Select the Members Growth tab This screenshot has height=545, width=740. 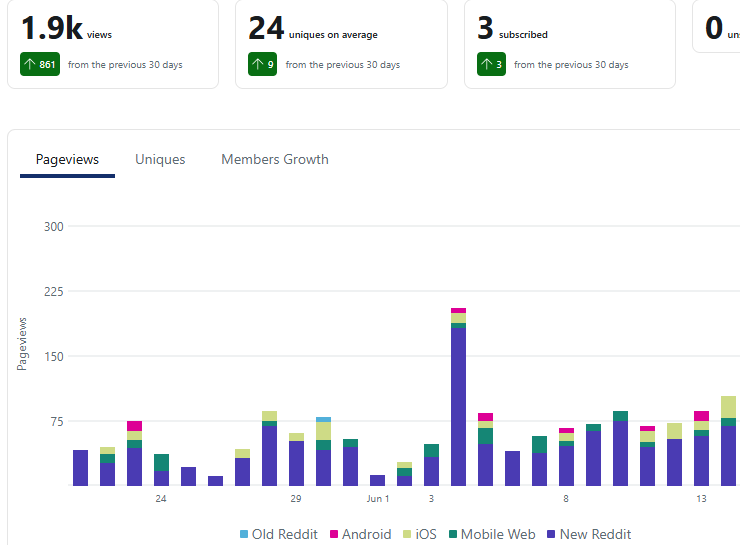[x=274, y=159]
